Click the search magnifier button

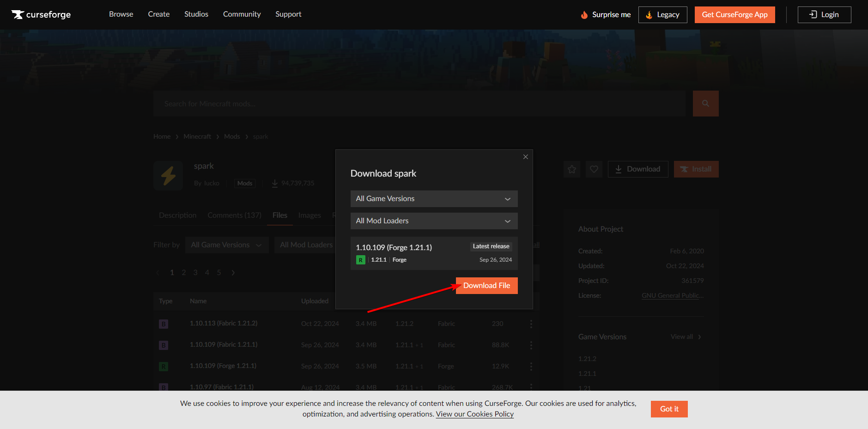[x=705, y=104]
